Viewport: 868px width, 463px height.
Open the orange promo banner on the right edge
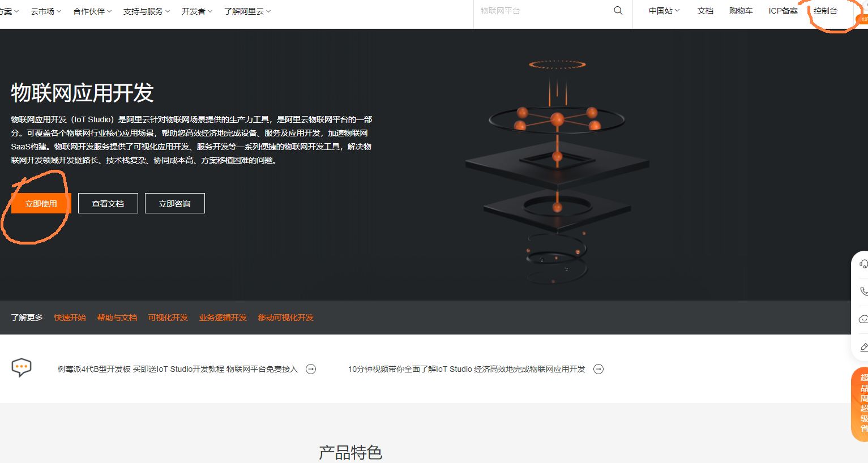click(860, 404)
